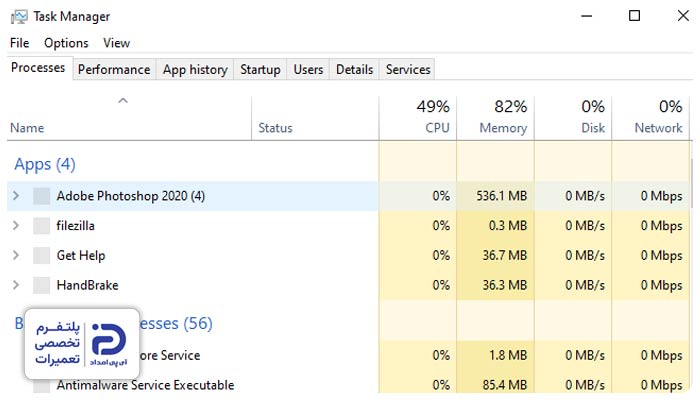Open the Options menu
Viewport: 700px width, 400px height.
[x=66, y=43]
